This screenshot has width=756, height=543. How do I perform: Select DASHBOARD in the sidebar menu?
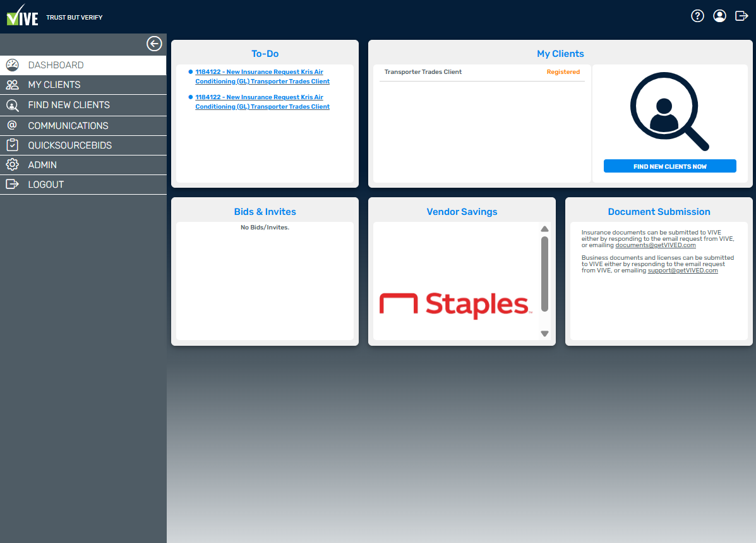(83, 65)
